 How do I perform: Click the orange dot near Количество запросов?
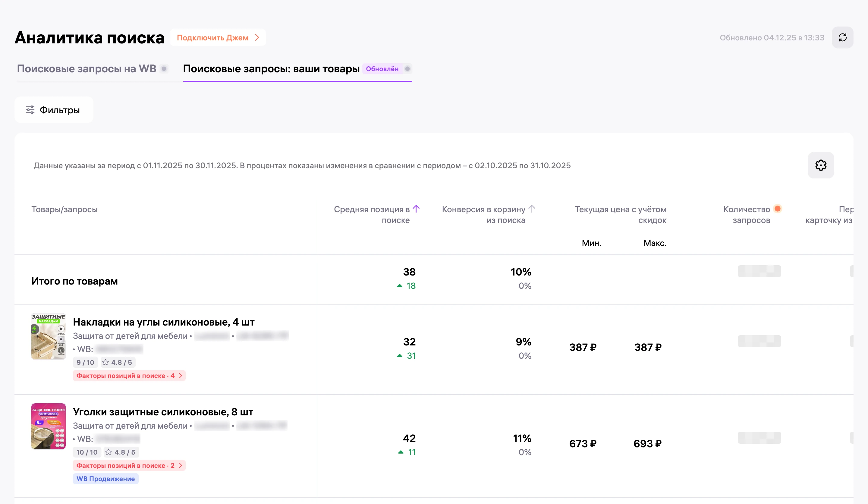click(777, 209)
